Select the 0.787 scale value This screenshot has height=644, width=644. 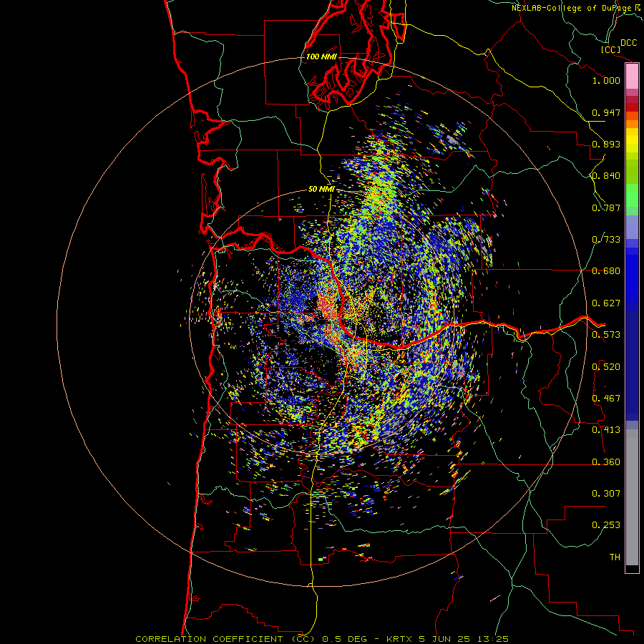click(606, 208)
